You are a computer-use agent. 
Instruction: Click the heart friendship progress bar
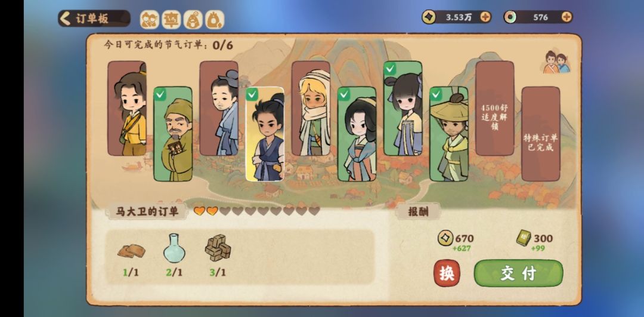tap(256, 211)
